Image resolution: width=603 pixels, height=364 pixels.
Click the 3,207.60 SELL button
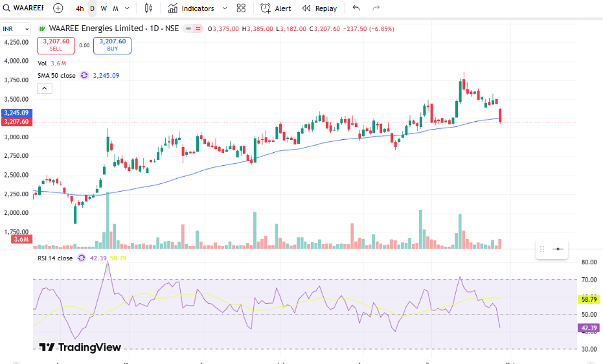click(x=56, y=45)
